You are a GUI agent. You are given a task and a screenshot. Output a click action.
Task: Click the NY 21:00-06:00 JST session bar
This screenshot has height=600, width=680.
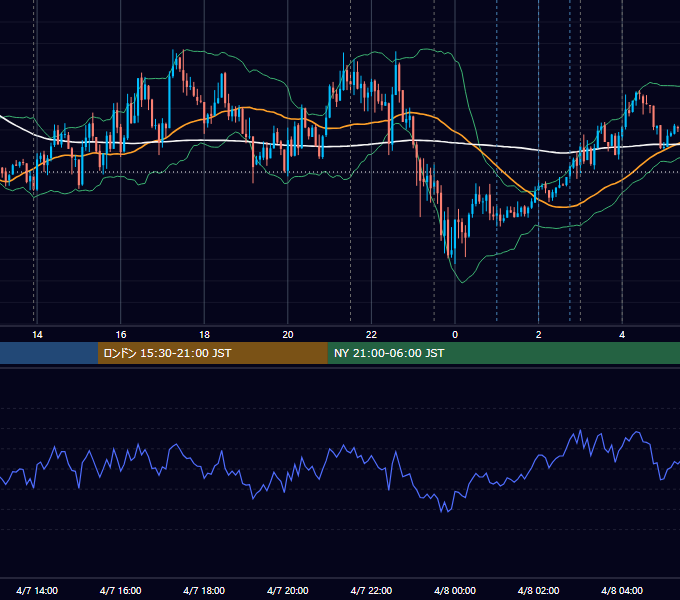tap(503, 353)
